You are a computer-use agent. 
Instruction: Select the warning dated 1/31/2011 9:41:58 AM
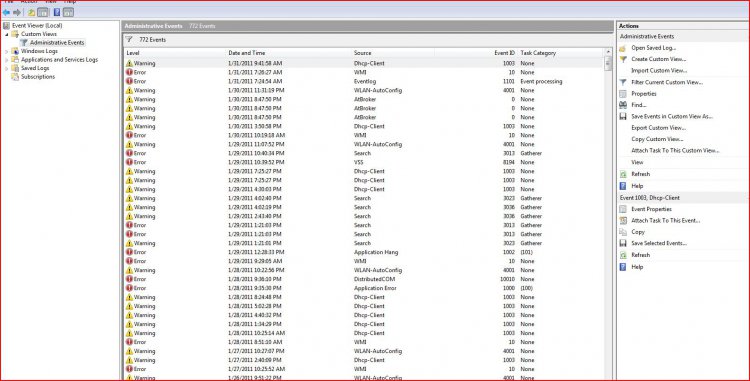(364, 64)
